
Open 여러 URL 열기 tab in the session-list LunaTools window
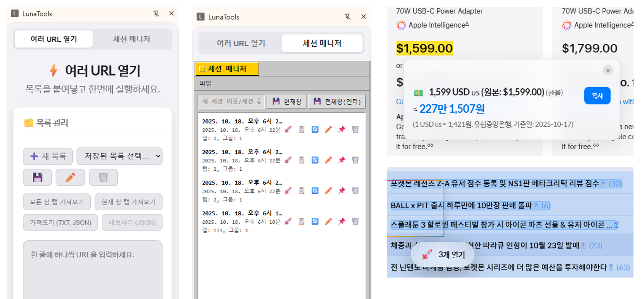[241, 43]
